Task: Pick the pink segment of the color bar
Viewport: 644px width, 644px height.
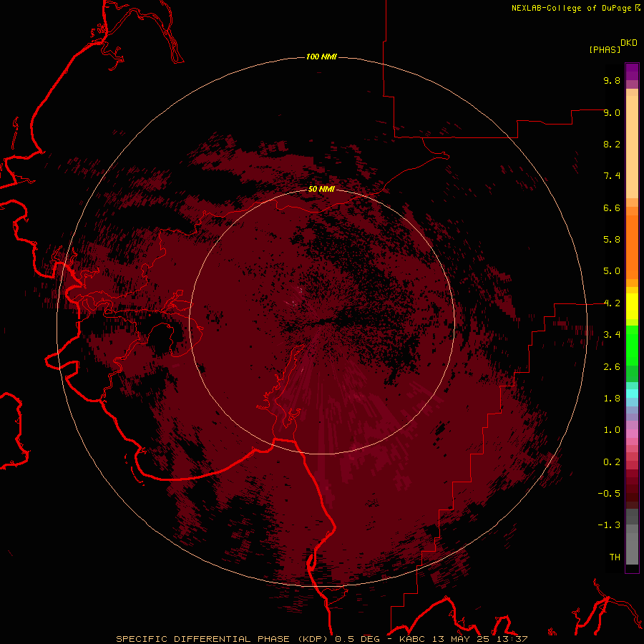Action: click(x=632, y=434)
